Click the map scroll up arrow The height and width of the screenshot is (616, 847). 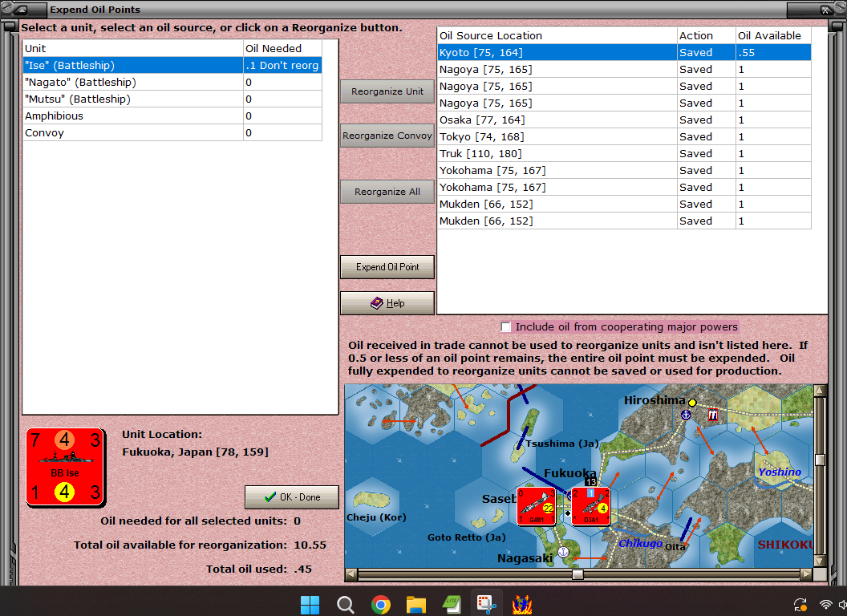(x=820, y=390)
